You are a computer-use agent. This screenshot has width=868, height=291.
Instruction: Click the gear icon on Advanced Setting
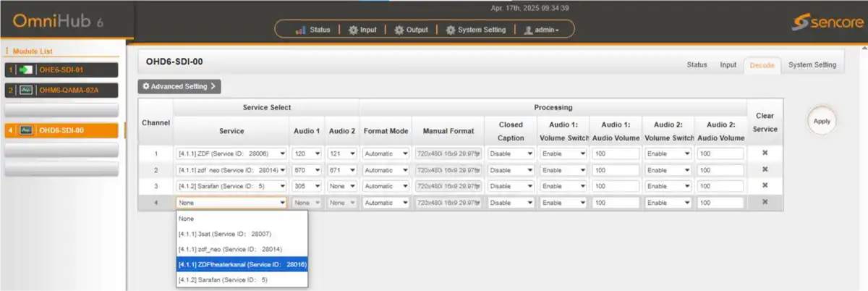point(146,86)
